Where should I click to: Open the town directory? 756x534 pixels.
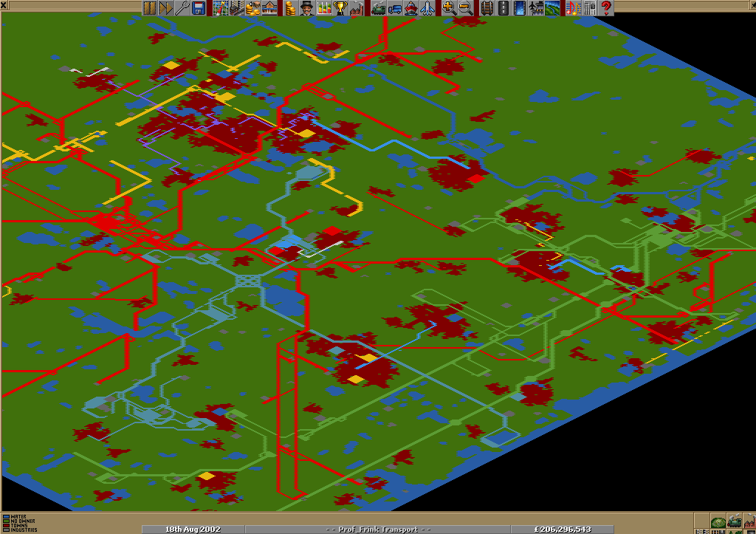[x=237, y=7]
